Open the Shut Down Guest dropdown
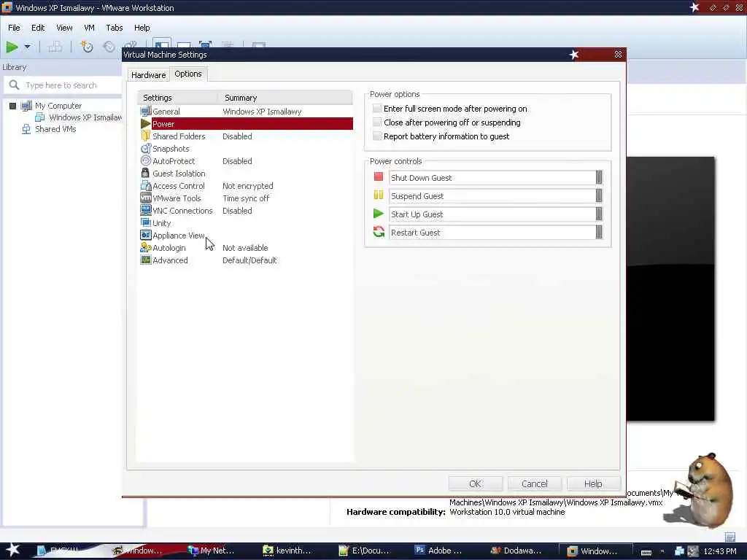Viewport: 747px width, 560px height. coord(599,178)
